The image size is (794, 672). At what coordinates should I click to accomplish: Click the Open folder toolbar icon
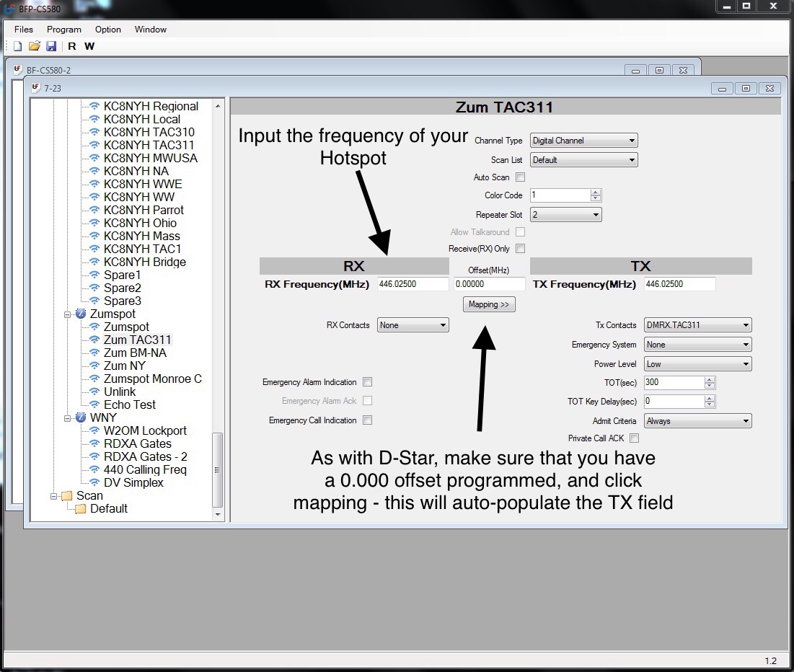coord(34,46)
